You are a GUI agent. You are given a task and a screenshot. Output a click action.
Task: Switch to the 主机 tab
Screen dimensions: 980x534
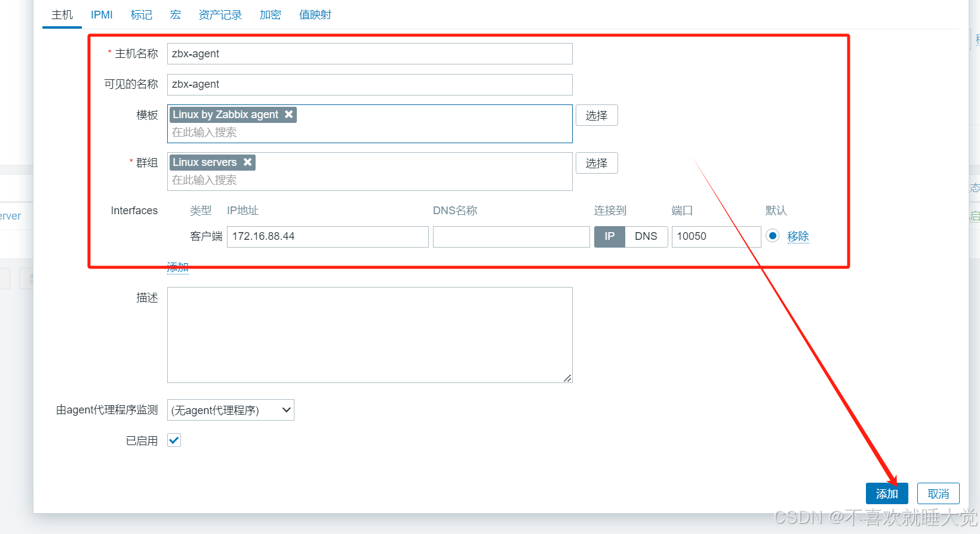tap(62, 15)
